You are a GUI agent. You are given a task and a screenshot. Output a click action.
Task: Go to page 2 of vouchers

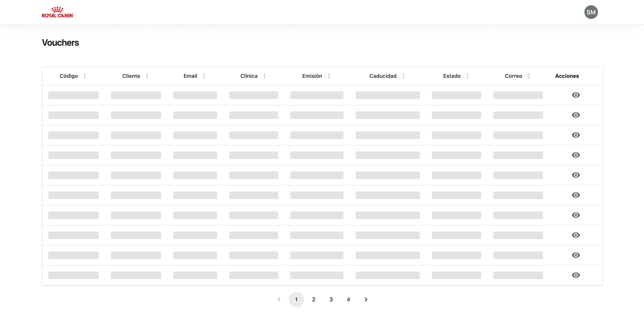314,300
